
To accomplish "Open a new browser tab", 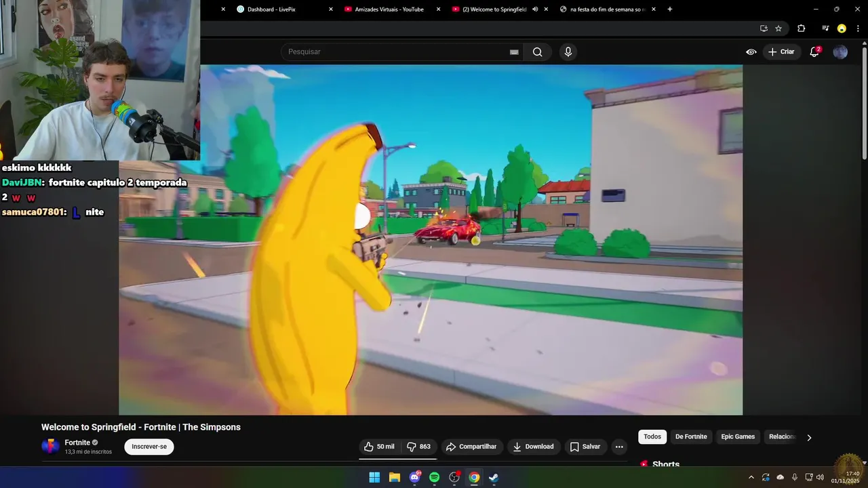I will [x=670, y=9].
